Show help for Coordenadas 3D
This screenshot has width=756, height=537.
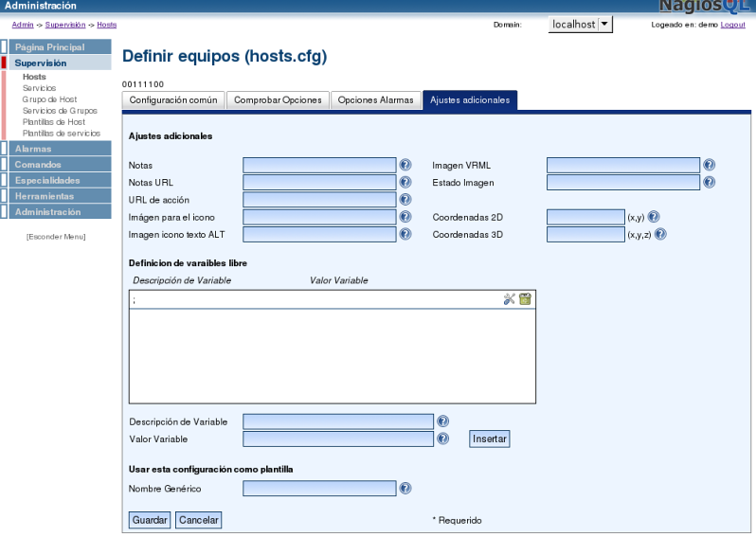coord(660,234)
